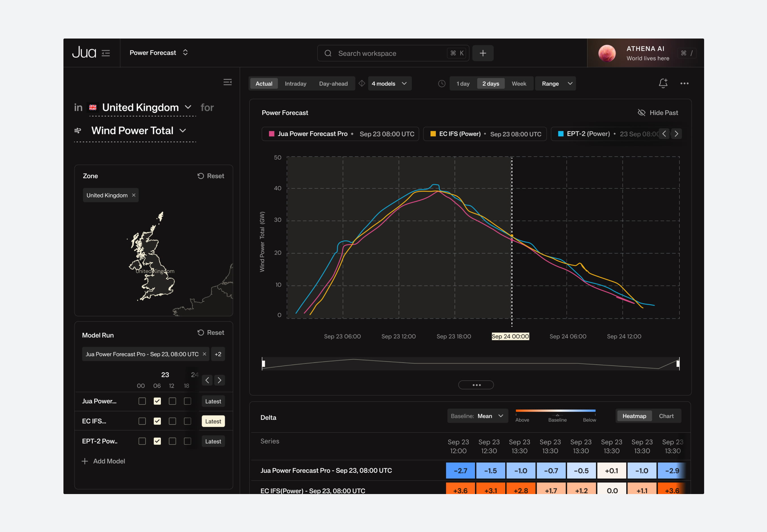Image resolution: width=767 pixels, height=532 pixels.
Task: Click the Sep 24 00:00 timeline marker label
Action: click(510, 336)
